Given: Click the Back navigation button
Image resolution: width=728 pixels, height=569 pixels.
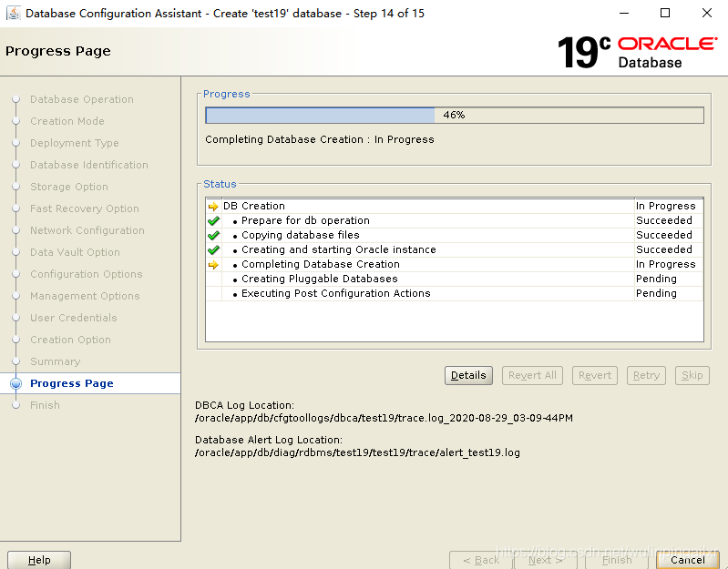Looking at the screenshot, I should [x=481, y=560].
